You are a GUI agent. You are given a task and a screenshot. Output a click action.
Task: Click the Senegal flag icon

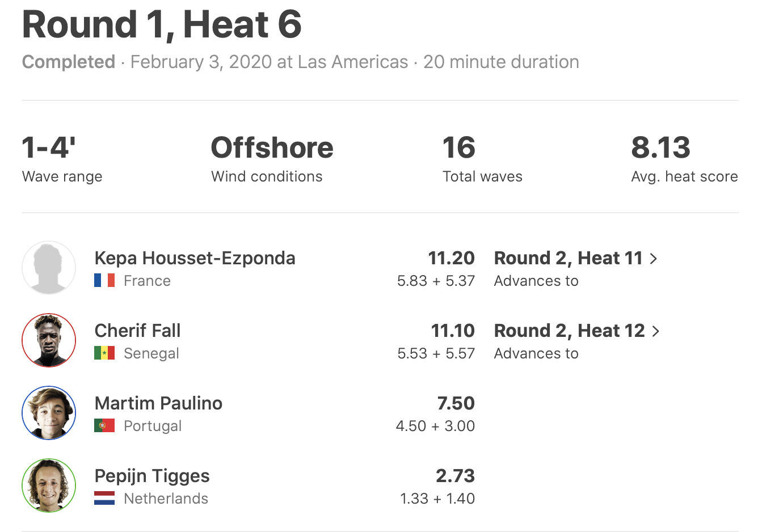tap(104, 353)
